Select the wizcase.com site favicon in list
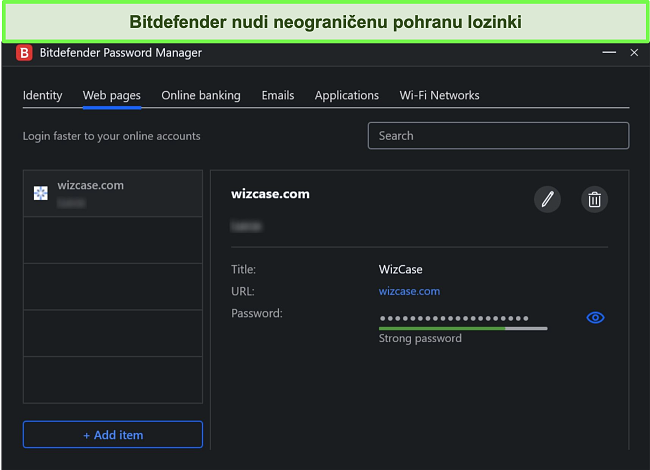Viewport: 650px width, 470px height. [x=41, y=193]
